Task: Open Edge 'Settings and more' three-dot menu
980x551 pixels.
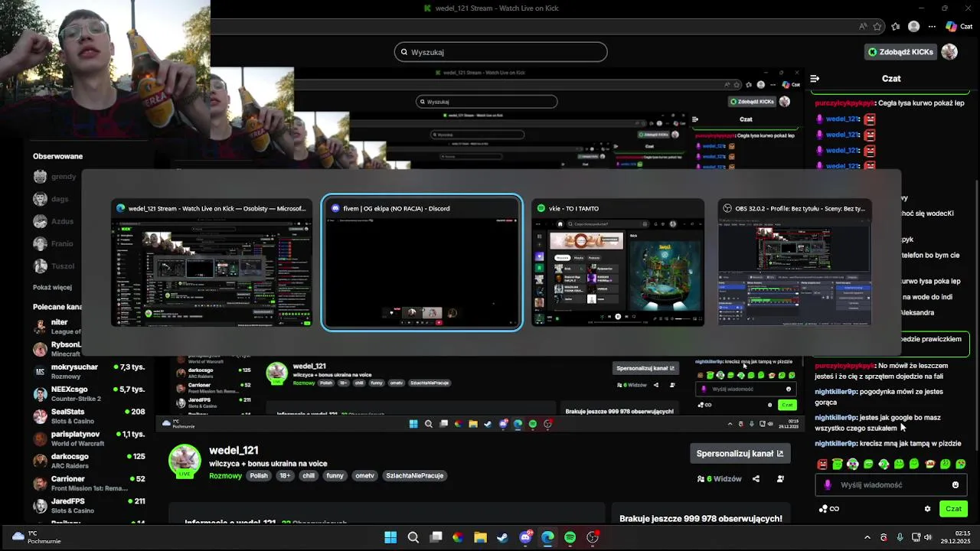Action: [931, 26]
